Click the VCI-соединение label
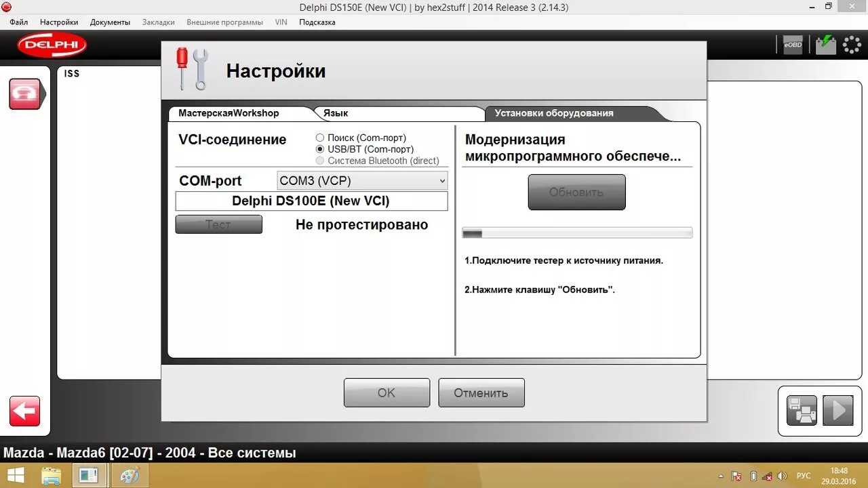Viewport: 868px width, 488px height. [x=232, y=140]
